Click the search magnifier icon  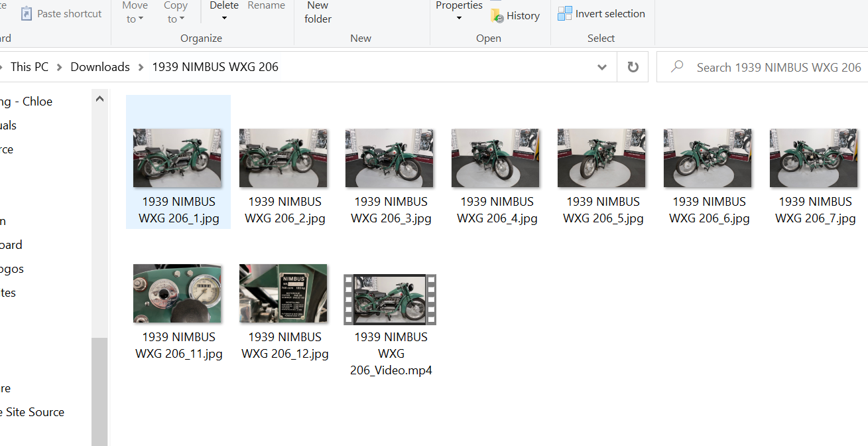(676, 66)
